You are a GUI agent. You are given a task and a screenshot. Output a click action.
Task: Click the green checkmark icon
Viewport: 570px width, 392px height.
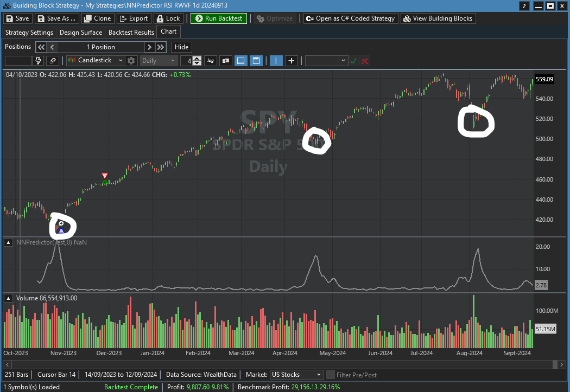click(353, 61)
